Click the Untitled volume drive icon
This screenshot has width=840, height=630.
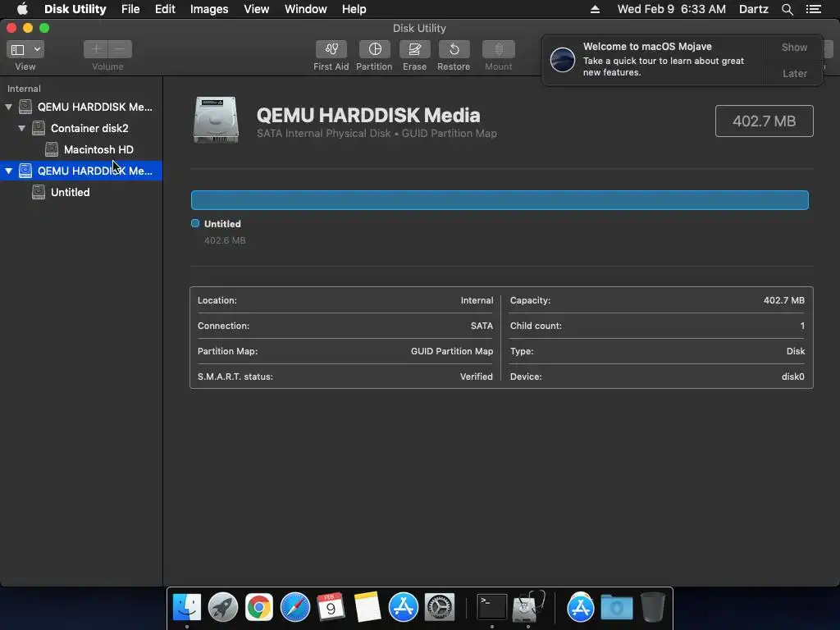coord(39,192)
